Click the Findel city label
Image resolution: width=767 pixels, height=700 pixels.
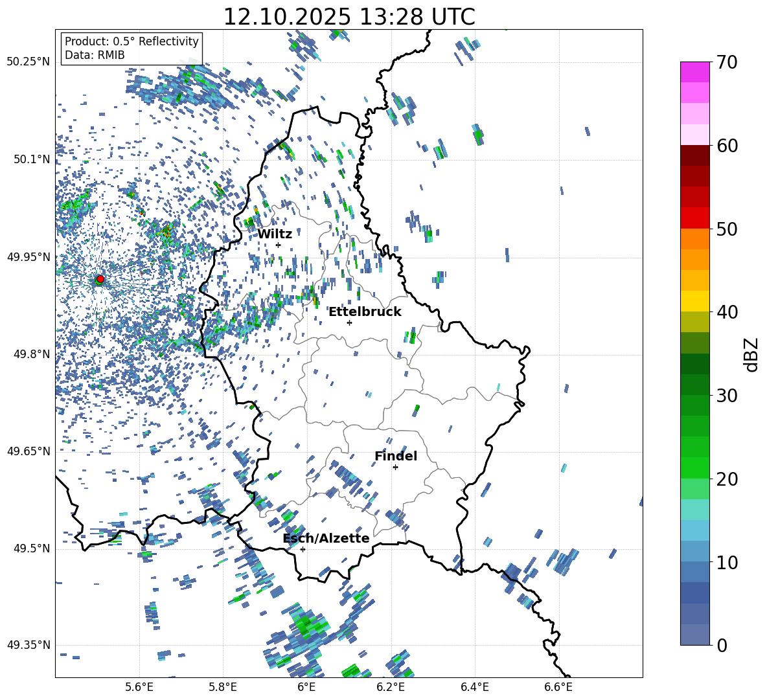point(396,456)
